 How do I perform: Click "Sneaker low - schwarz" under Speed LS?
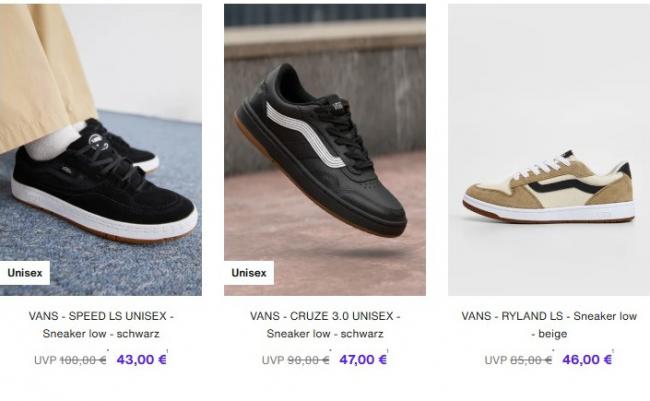[x=101, y=333]
